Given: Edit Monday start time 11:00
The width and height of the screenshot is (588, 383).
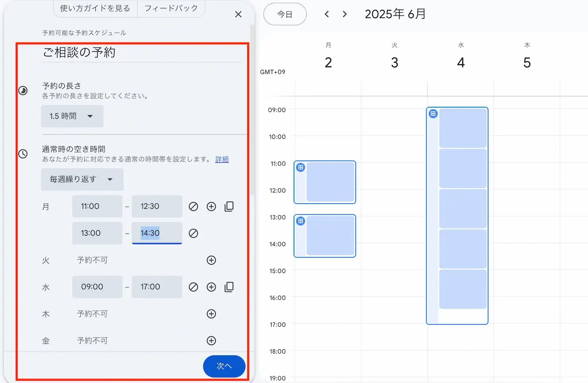Looking at the screenshot, I should click(x=97, y=206).
